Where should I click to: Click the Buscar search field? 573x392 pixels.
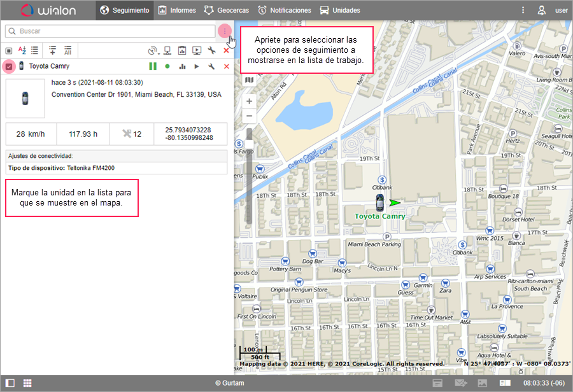[x=110, y=31]
